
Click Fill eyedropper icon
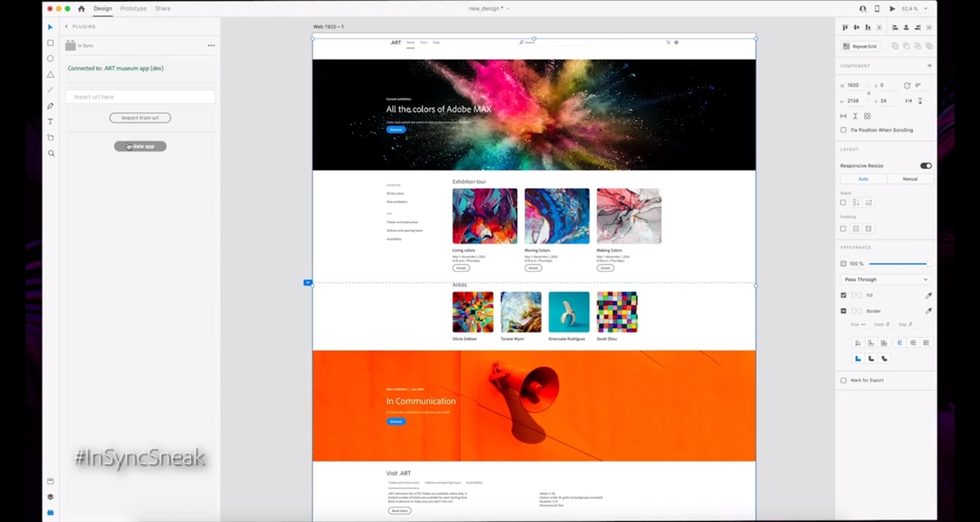[928, 295]
